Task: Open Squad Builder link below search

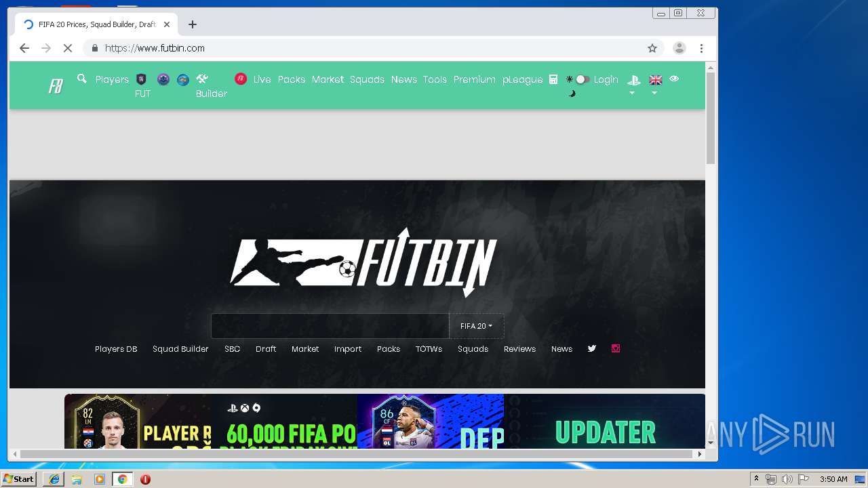Action: pos(180,349)
